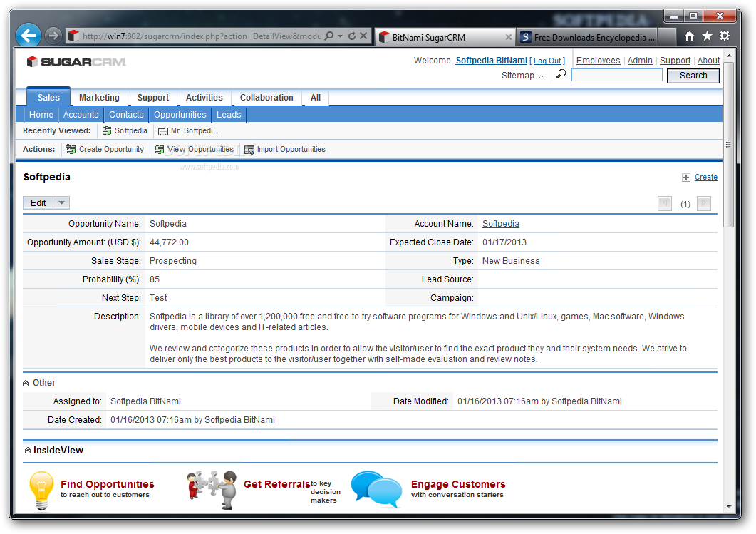This screenshot has height=534, width=756.
Task: Click the Mr. Softpedi... contact icon
Action: click(163, 131)
